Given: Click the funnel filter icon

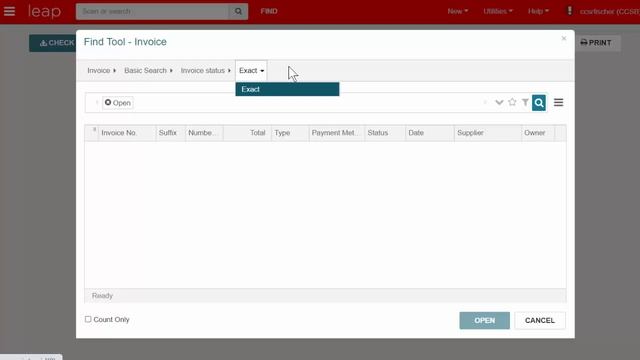Looking at the screenshot, I should [x=525, y=102].
